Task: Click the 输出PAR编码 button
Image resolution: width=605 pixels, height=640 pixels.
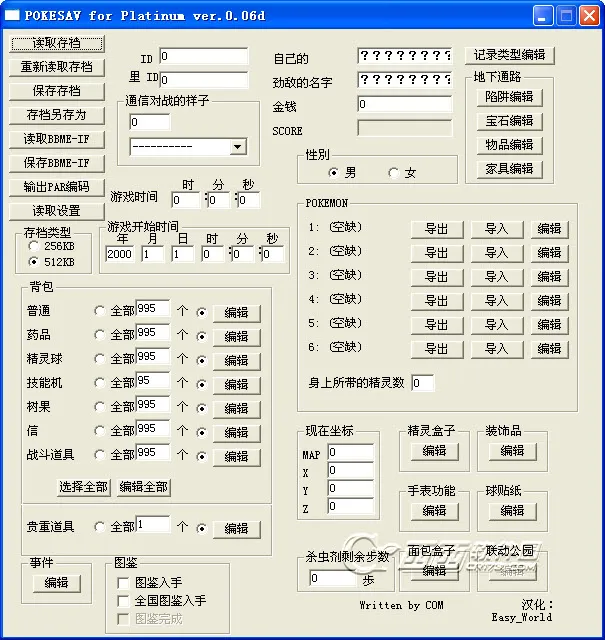Action: tap(56, 187)
